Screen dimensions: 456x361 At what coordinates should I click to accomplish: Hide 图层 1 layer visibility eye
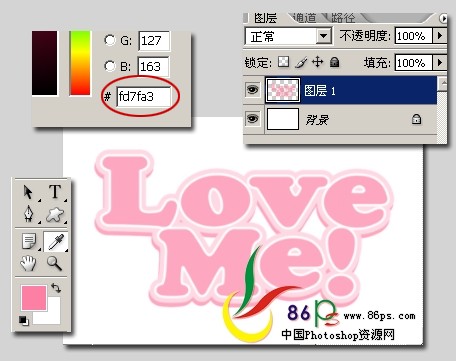coord(253,89)
